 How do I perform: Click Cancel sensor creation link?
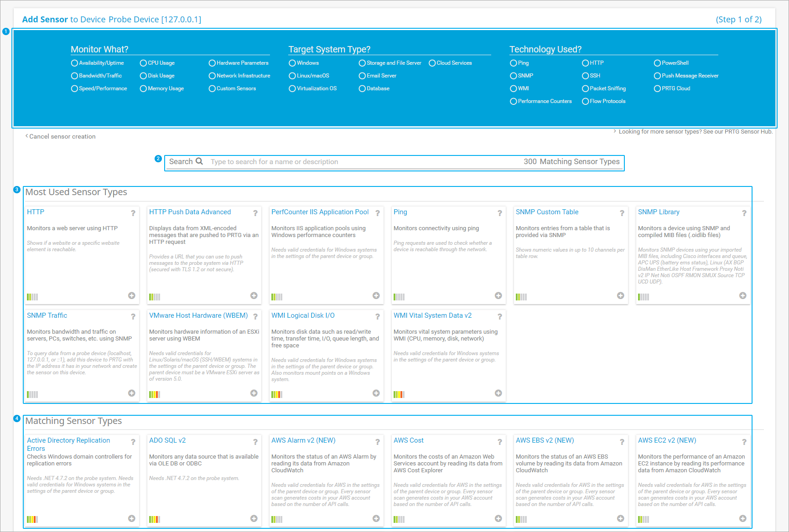tap(62, 136)
